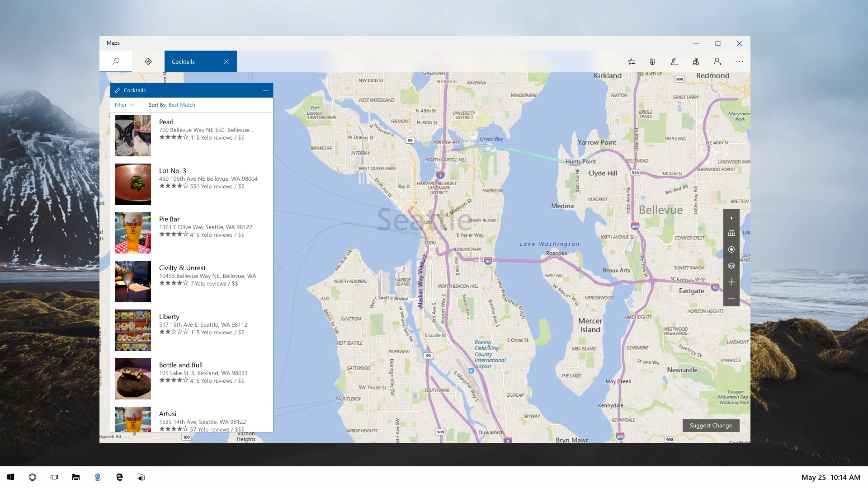Open the Lot No. 3 result
The image size is (868, 488).
coord(192,184)
